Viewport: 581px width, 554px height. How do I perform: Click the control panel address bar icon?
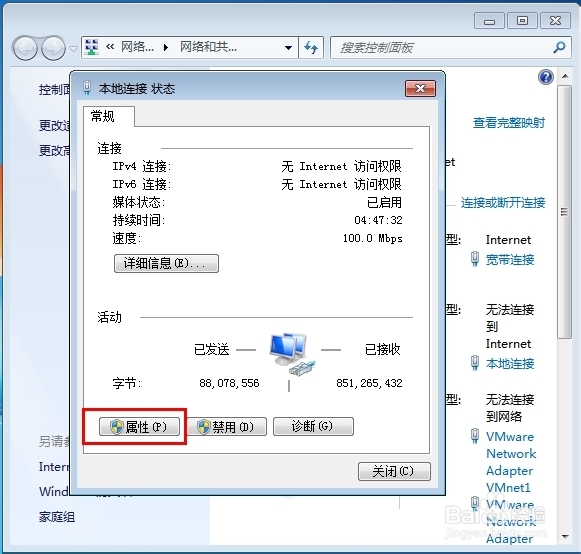click(92, 47)
